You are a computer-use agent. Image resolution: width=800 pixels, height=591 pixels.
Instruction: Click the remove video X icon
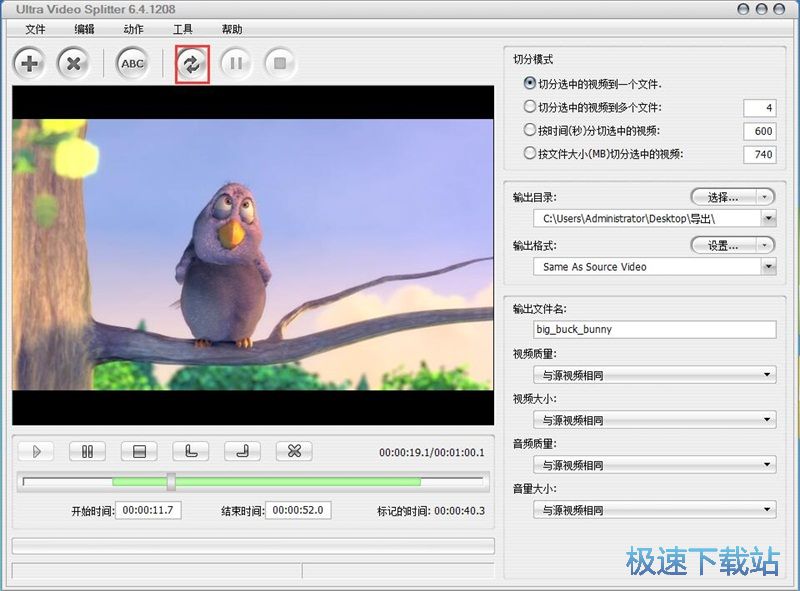click(x=73, y=64)
